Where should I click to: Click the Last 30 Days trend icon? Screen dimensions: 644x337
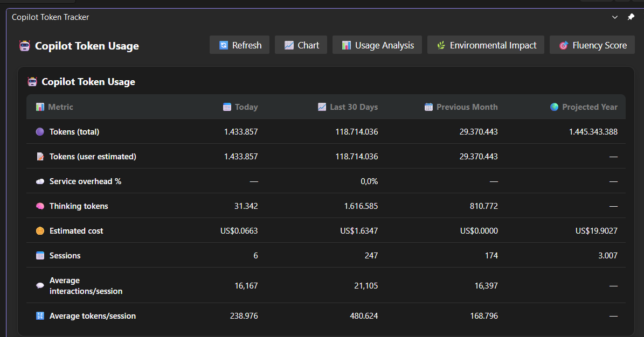click(322, 107)
